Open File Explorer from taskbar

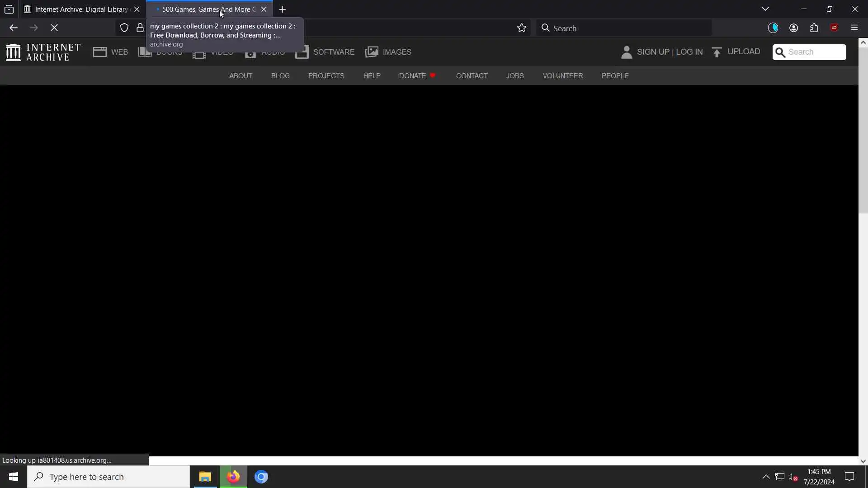205,477
